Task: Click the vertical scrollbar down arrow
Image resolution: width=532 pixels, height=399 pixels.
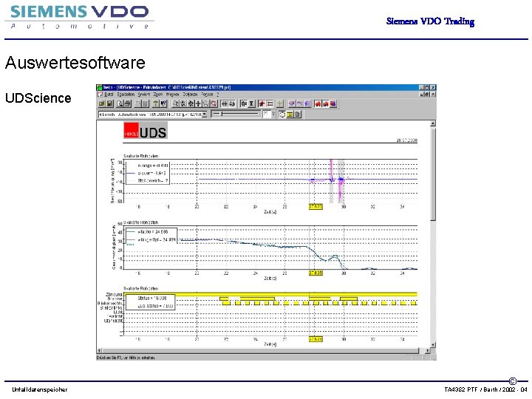Action: click(x=433, y=345)
